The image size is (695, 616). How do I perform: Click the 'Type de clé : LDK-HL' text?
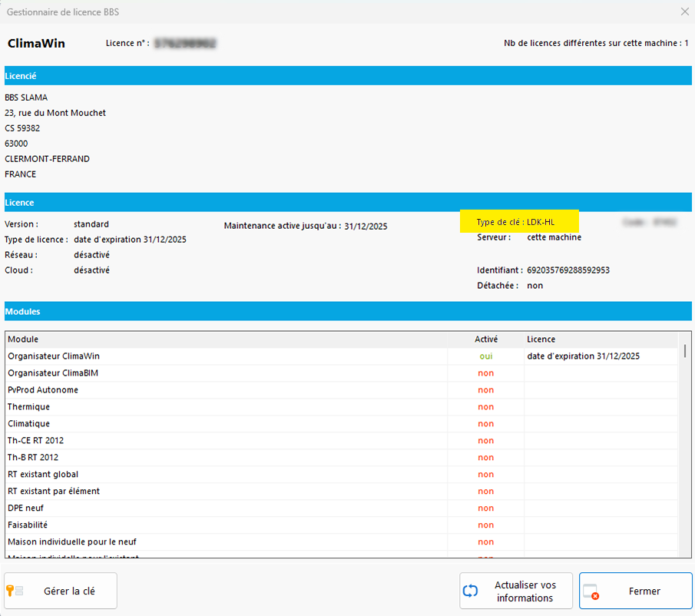(515, 222)
